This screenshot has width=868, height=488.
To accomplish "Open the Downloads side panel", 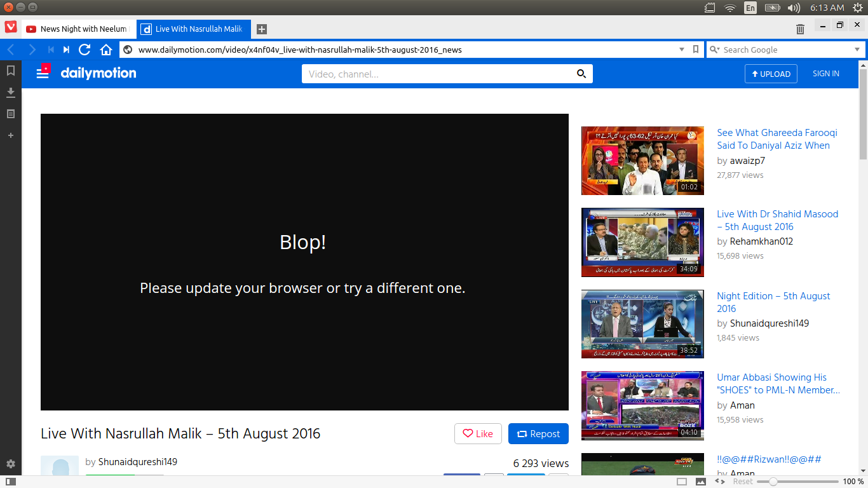I will point(11,93).
